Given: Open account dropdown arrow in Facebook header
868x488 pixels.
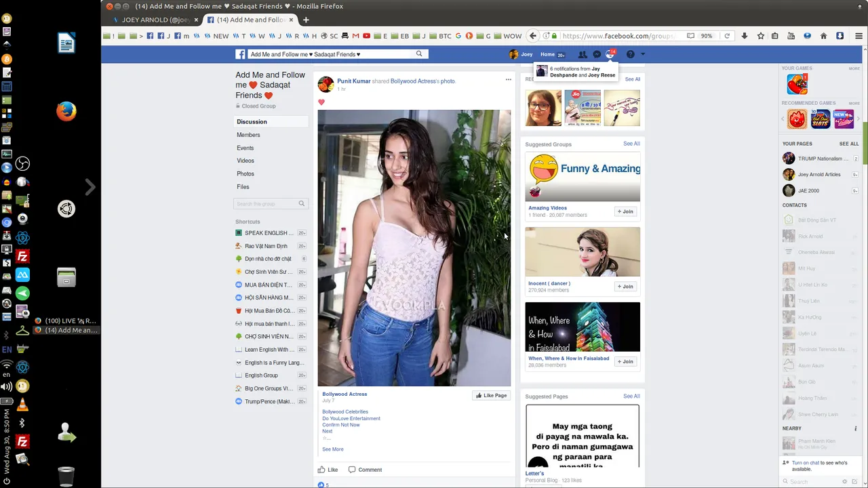Looking at the screenshot, I should click(643, 54).
